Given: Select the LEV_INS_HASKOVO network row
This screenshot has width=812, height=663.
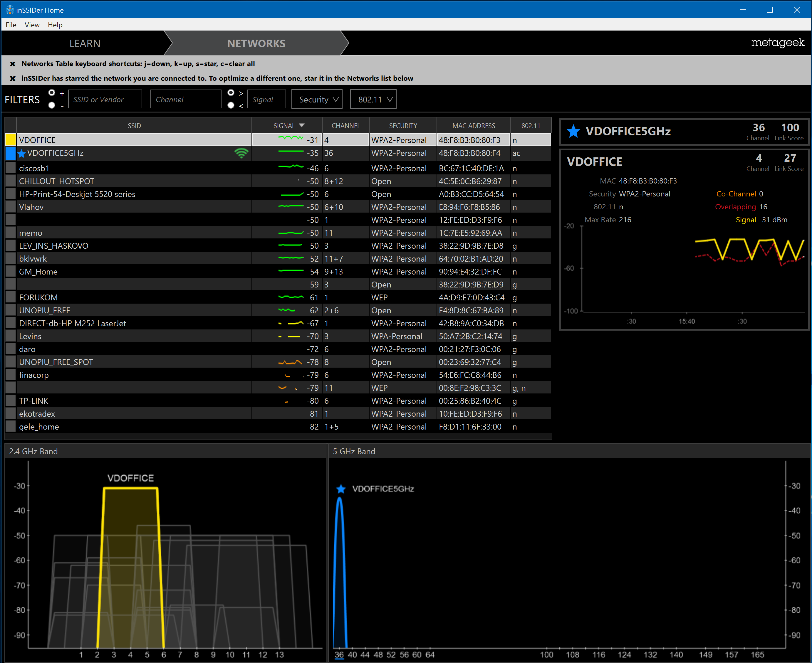Looking at the screenshot, I should 278,246.
